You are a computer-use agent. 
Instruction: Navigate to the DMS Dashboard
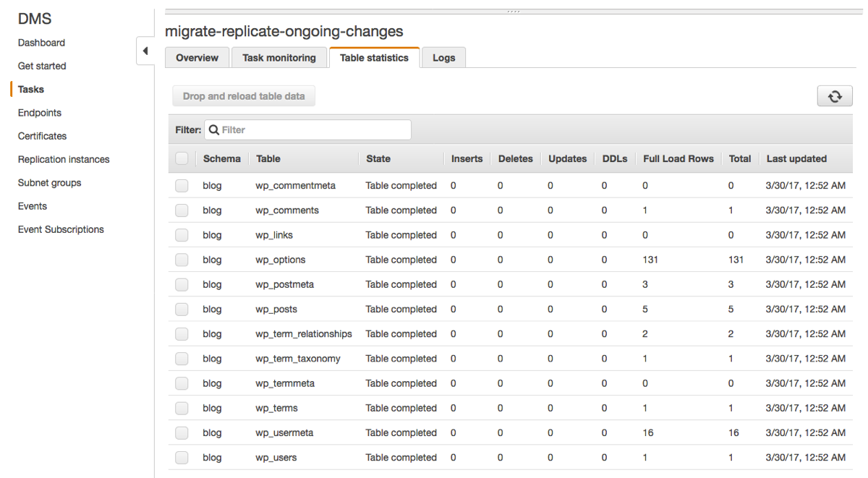pos(41,43)
